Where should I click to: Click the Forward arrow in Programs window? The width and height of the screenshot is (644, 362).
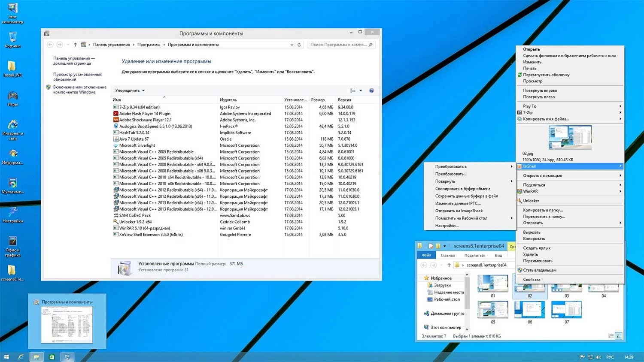[x=60, y=45]
